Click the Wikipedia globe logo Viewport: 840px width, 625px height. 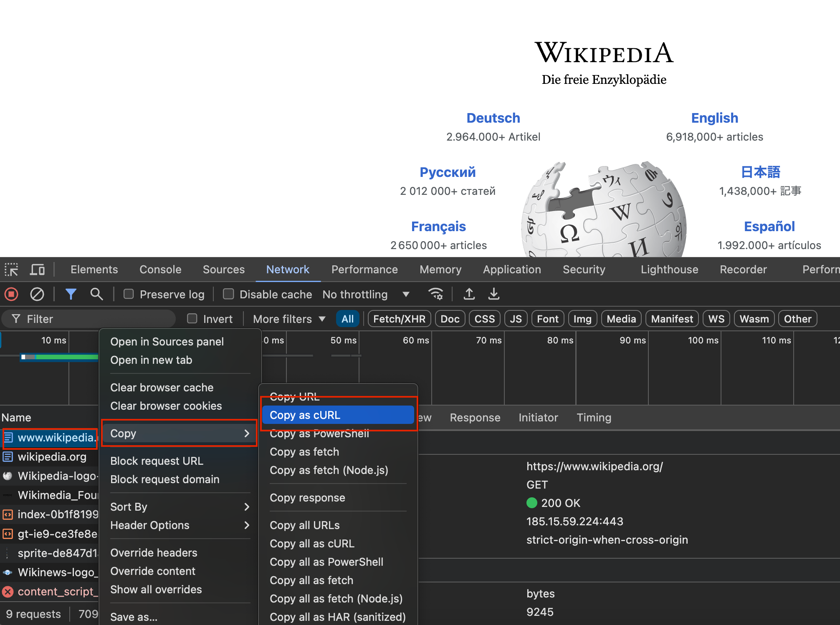click(604, 209)
